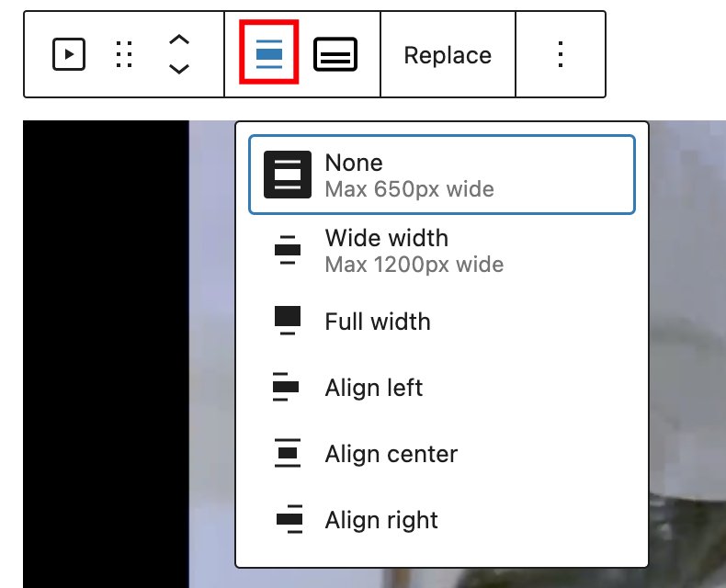726x588 pixels.
Task: Click the Align left icon
Action: [x=286, y=387]
